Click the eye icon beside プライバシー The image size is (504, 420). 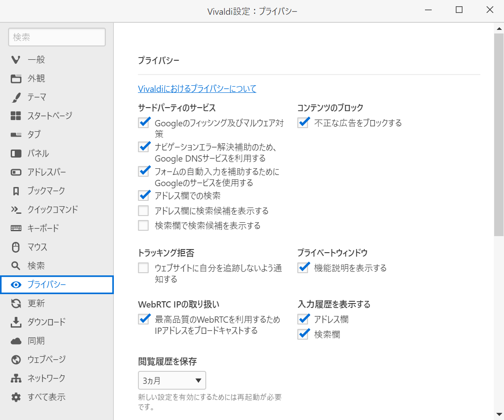point(16,285)
